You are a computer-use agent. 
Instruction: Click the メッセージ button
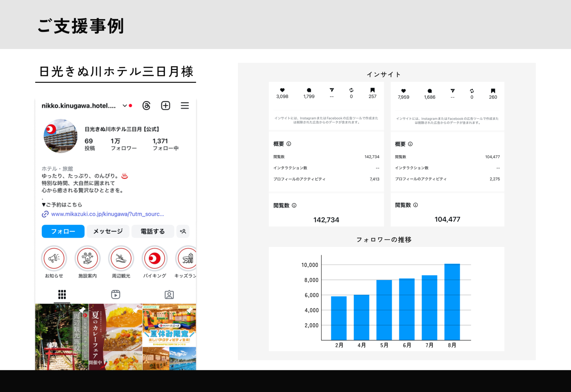point(108,231)
